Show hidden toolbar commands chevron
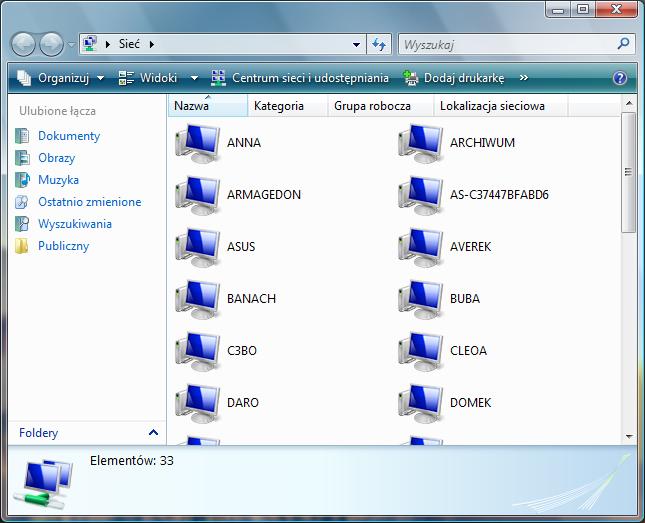Screen dimensions: 645x523 click(524, 78)
